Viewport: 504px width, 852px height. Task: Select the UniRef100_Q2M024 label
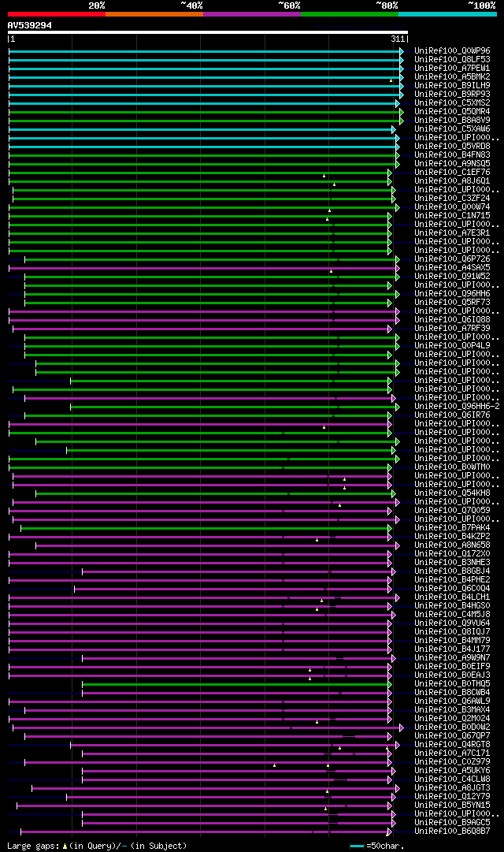click(x=452, y=718)
